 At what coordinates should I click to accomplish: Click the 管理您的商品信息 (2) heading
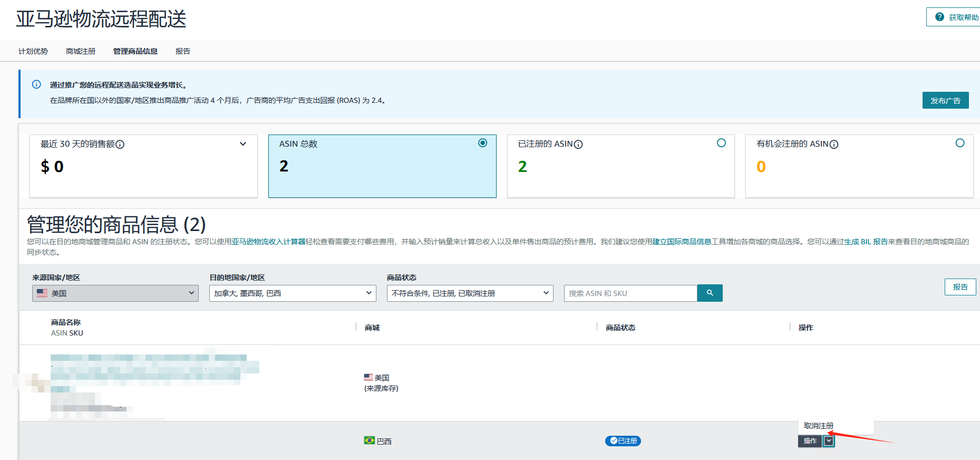tap(117, 225)
